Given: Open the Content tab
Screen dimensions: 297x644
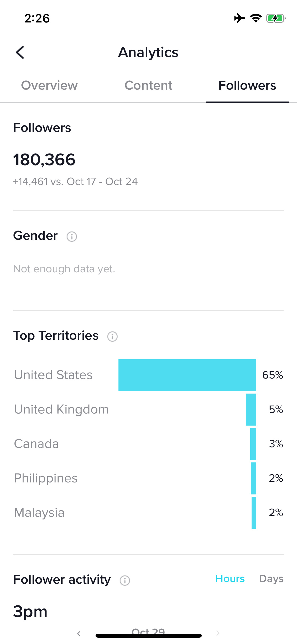Looking at the screenshot, I should pyautogui.click(x=148, y=86).
